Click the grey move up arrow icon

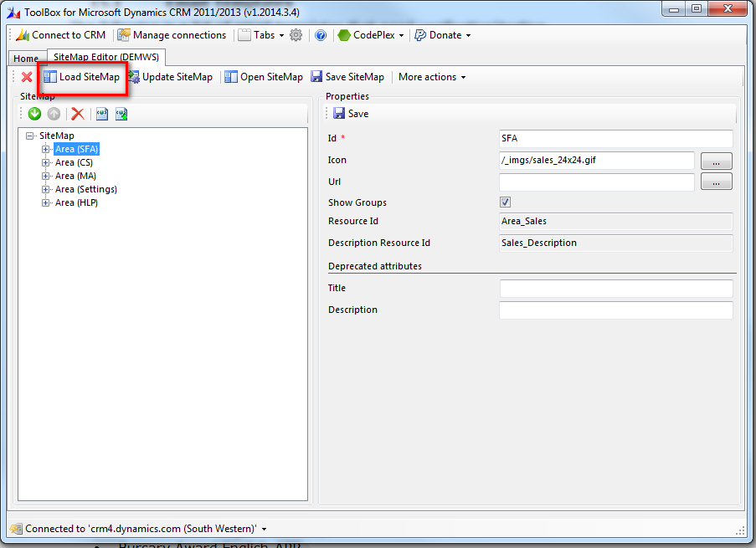point(54,114)
